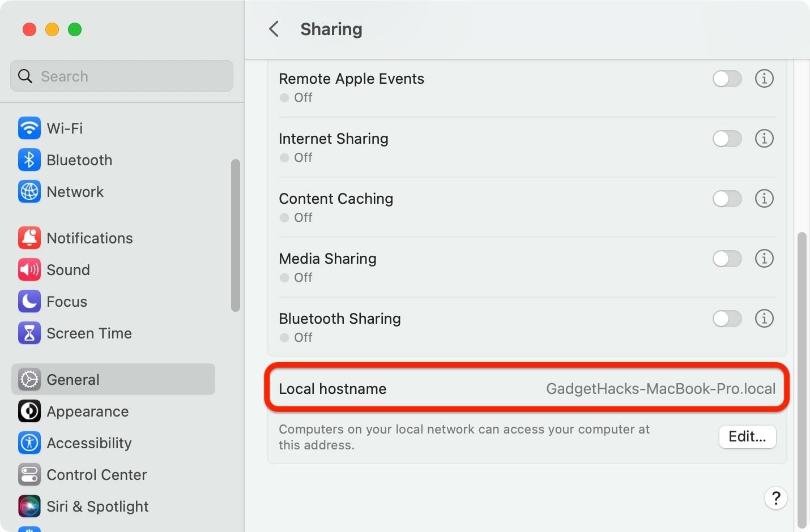This screenshot has width=810, height=532.
Task: Click inside the Search field
Action: pyautogui.click(x=121, y=76)
